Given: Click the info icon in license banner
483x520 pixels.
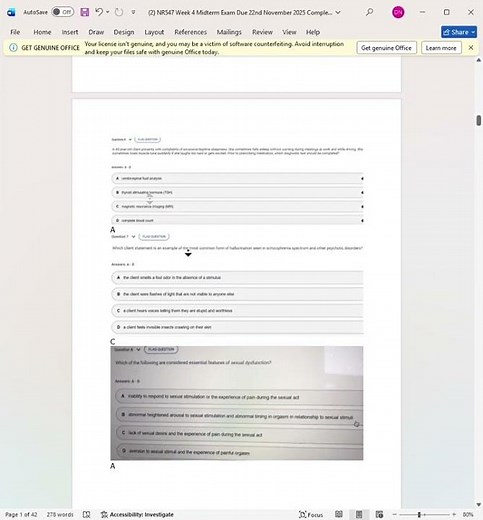Looking at the screenshot, I should (13, 48).
